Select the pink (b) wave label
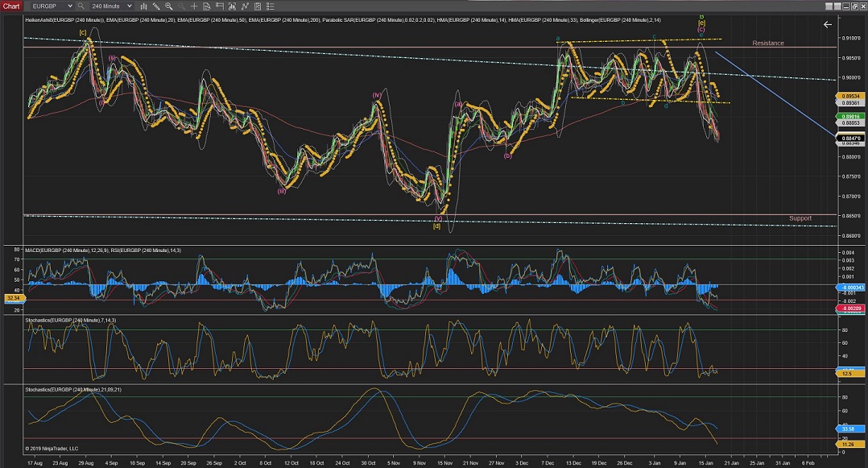This screenshot has height=468, width=868. pos(507,156)
